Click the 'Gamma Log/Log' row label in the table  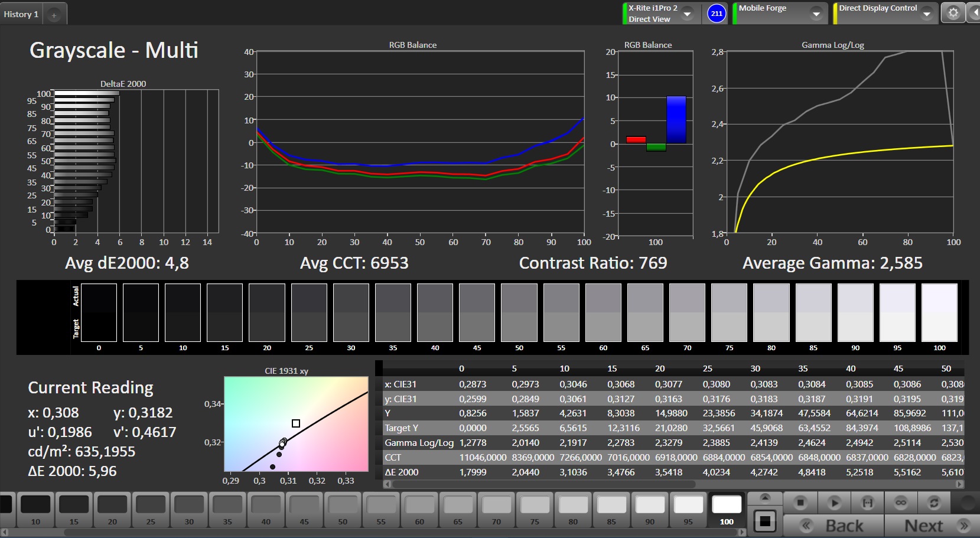click(x=419, y=443)
